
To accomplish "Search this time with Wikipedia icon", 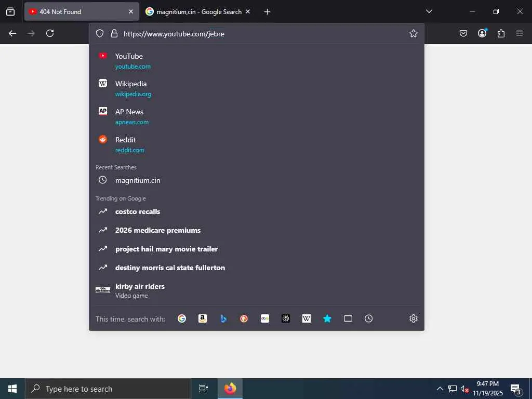I will tap(307, 318).
